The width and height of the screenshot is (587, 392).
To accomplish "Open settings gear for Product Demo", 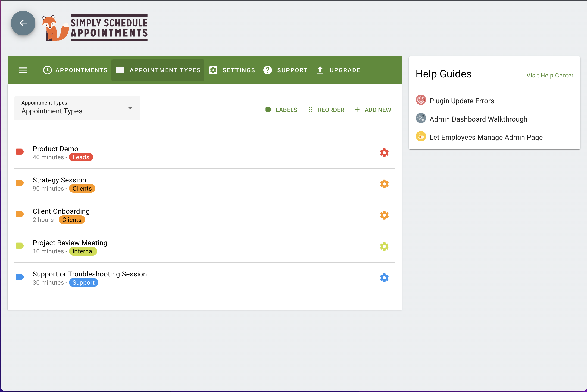I will (x=384, y=153).
